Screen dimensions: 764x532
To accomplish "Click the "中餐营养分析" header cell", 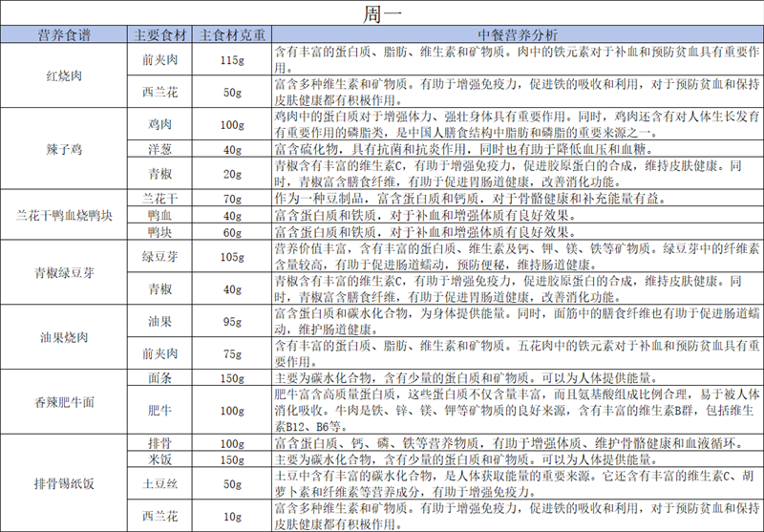I will (x=515, y=35).
